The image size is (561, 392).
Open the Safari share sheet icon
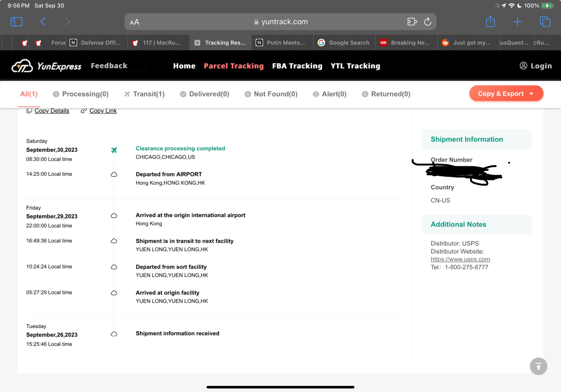coord(490,22)
